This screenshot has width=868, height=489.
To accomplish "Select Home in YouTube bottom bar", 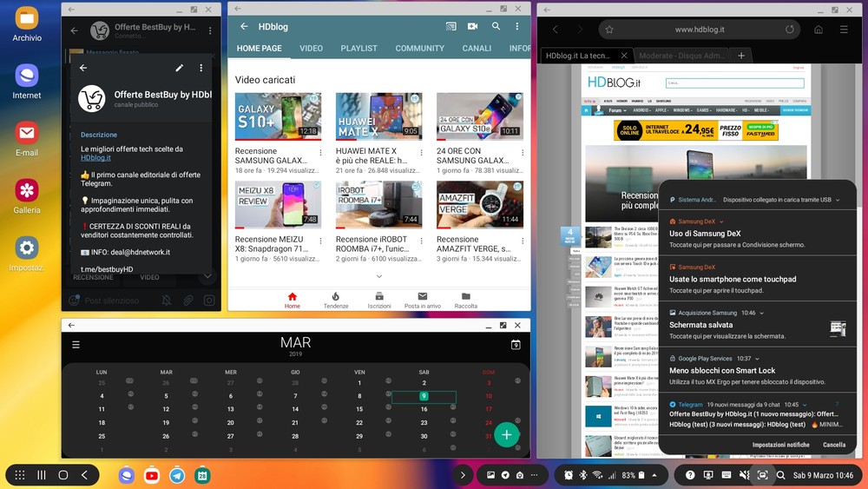I will tap(293, 301).
